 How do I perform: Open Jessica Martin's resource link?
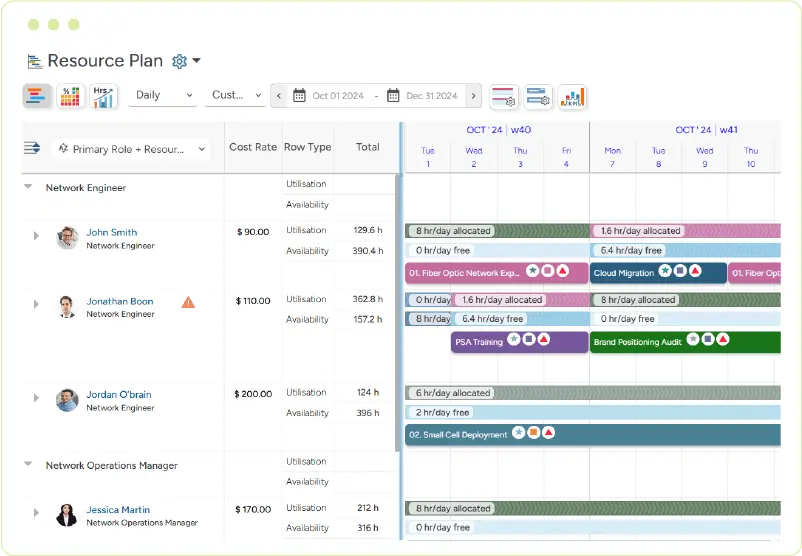pyautogui.click(x=118, y=510)
